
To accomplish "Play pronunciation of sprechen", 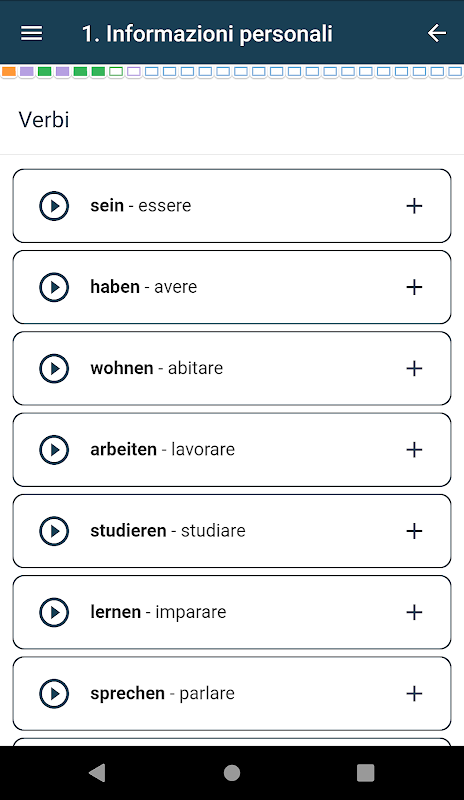I will click(54, 693).
